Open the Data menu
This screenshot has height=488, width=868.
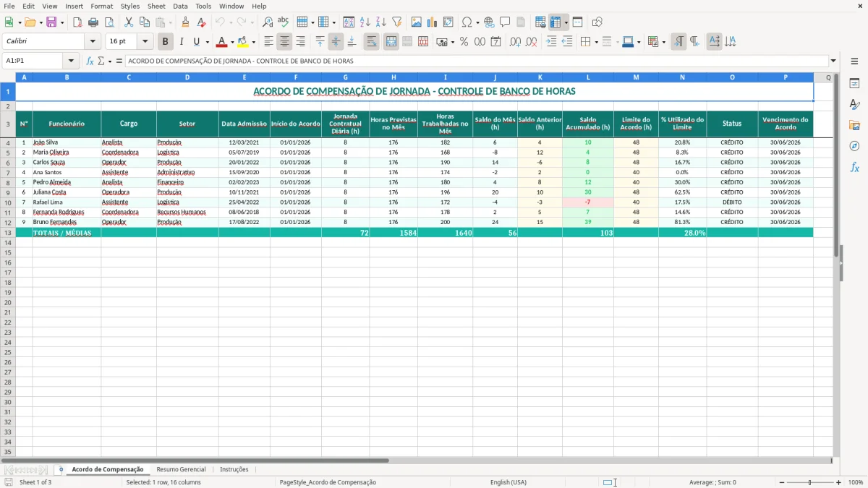click(x=180, y=6)
